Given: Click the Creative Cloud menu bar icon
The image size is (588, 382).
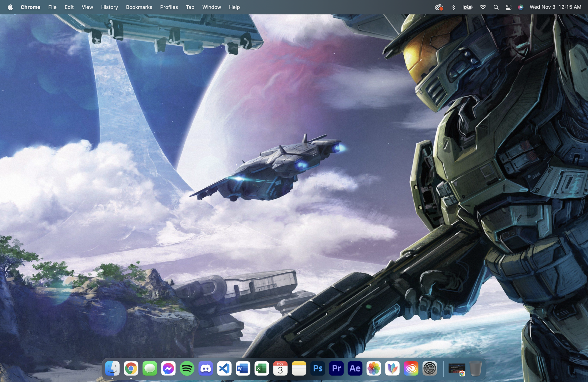Looking at the screenshot, I should (439, 7).
